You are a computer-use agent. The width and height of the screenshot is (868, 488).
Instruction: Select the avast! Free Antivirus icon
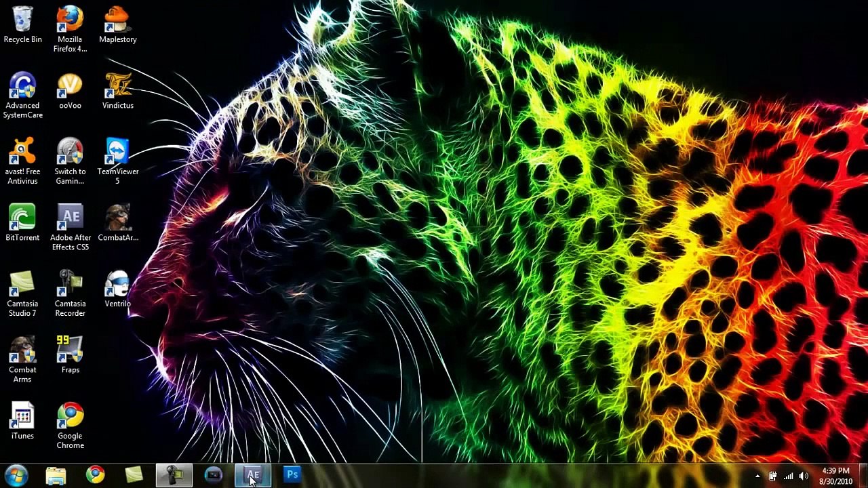22,161
